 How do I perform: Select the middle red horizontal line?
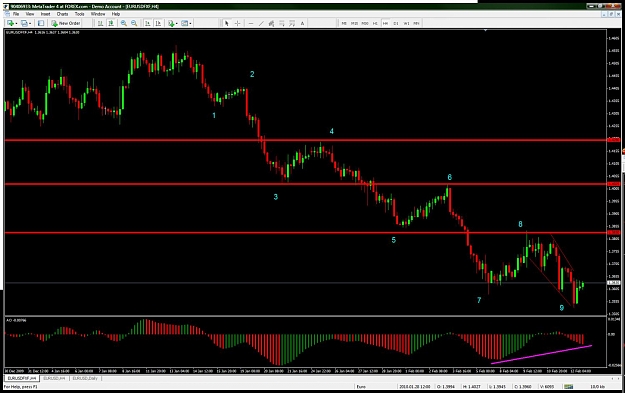(x=305, y=184)
